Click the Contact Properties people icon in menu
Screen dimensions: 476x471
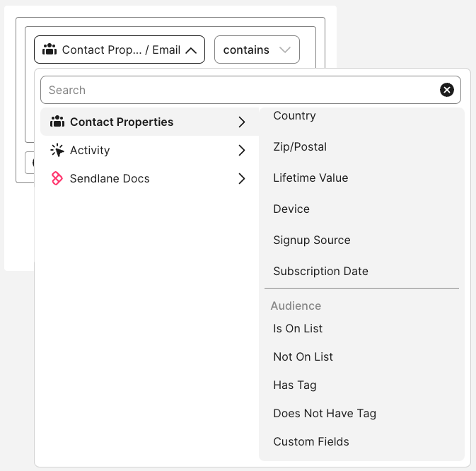57,122
